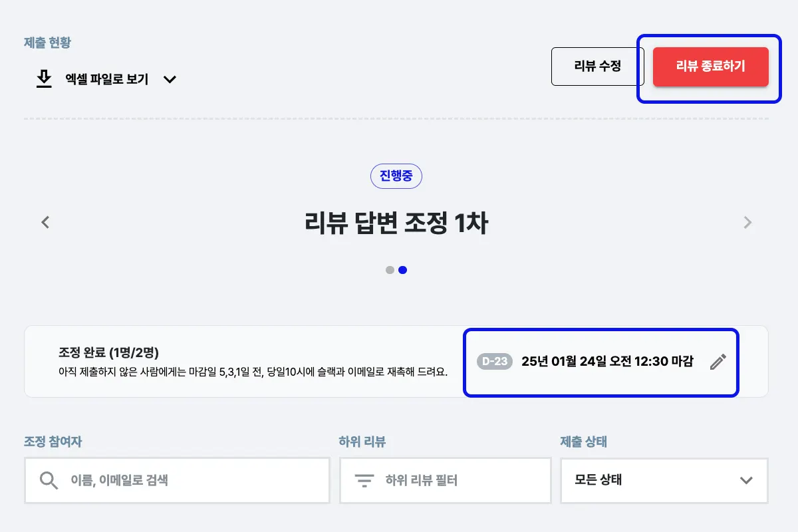
Task: Open the 엑셀 파일로 보기 menu label
Action: coord(106,80)
